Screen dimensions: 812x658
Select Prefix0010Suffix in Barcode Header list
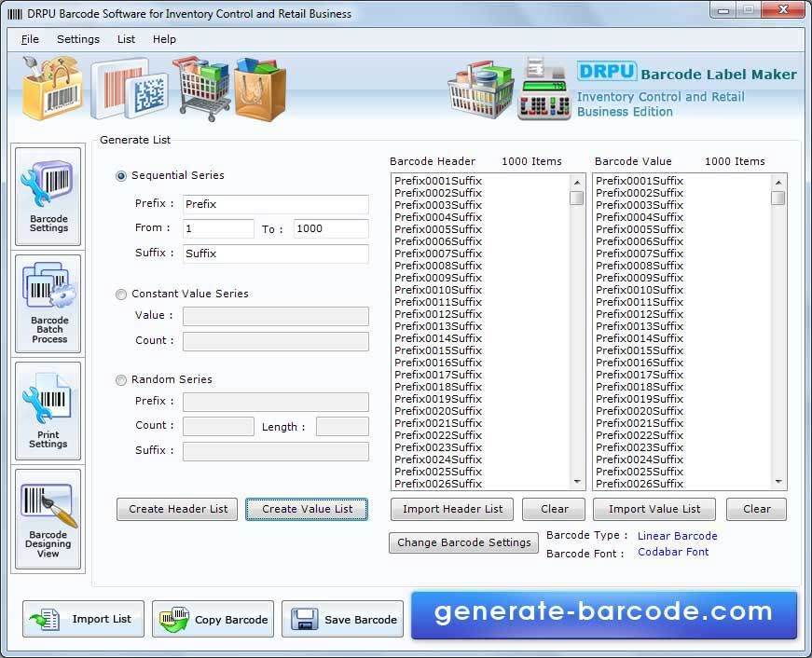coord(438,290)
